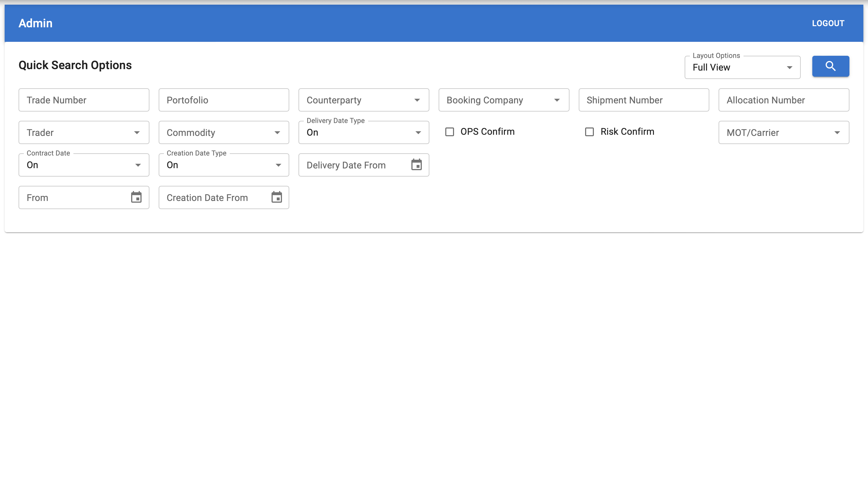Focus the Portofolio input field
Image resolution: width=868 pixels, height=496 pixels.
[x=224, y=100]
